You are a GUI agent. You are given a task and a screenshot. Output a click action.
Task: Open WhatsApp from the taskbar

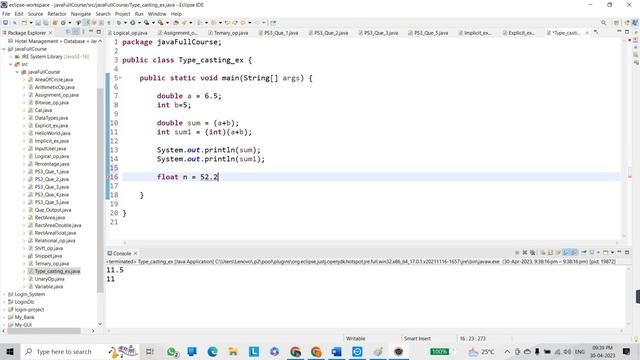[172, 351]
